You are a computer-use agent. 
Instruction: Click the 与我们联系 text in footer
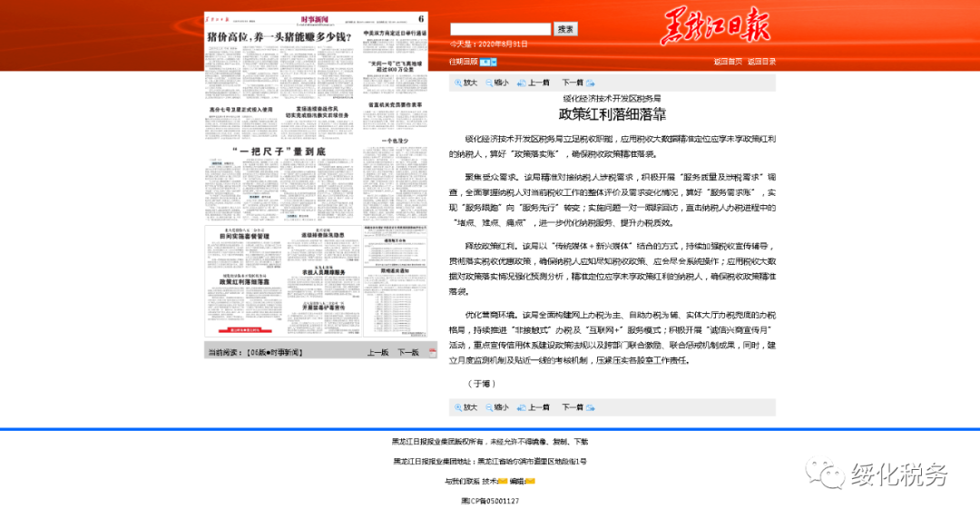pos(462,481)
